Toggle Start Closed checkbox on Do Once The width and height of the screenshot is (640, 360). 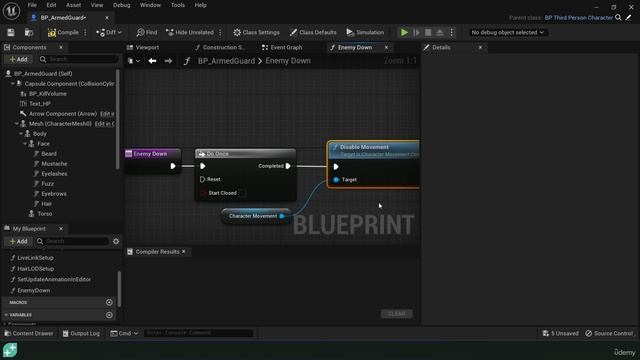tap(242, 193)
